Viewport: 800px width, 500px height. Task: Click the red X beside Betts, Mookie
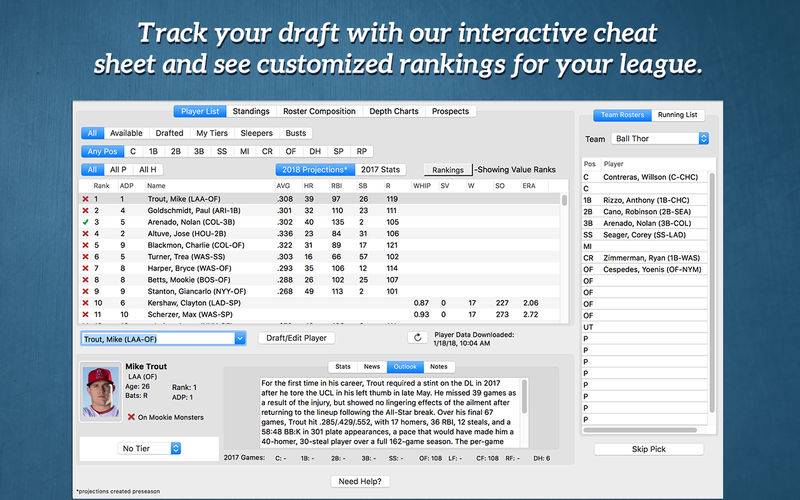[x=85, y=280]
